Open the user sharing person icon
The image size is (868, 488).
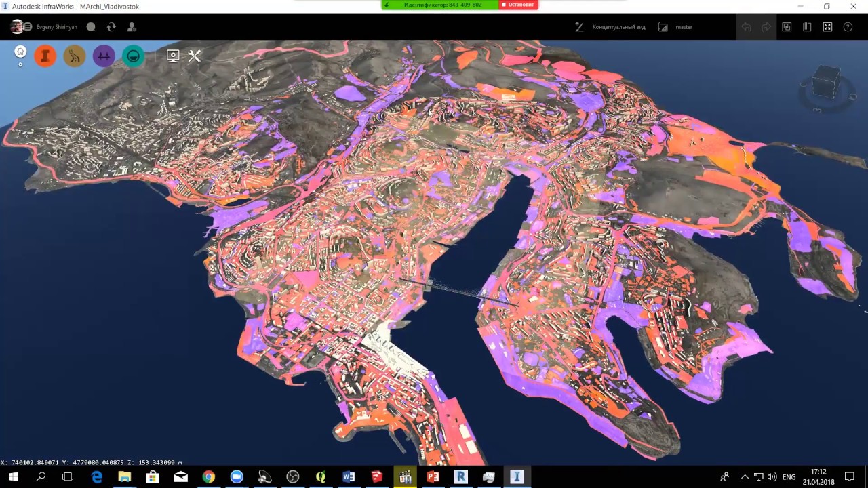pyautogui.click(x=132, y=27)
